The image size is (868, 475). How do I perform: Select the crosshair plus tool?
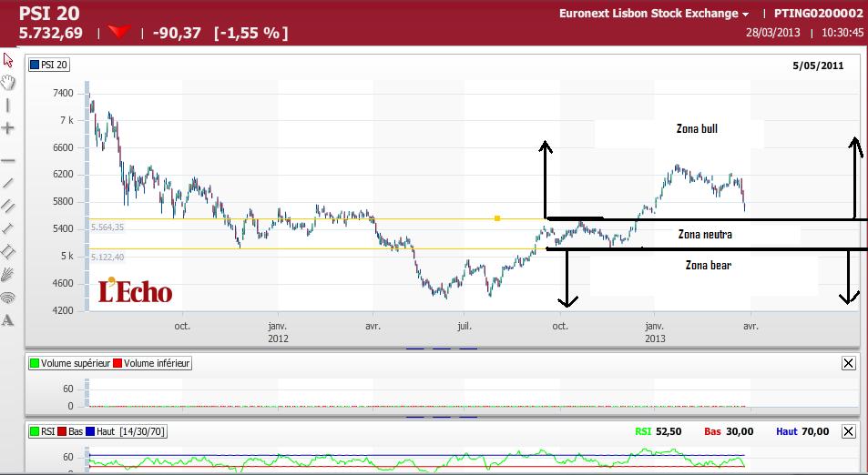click(x=8, y=128)
